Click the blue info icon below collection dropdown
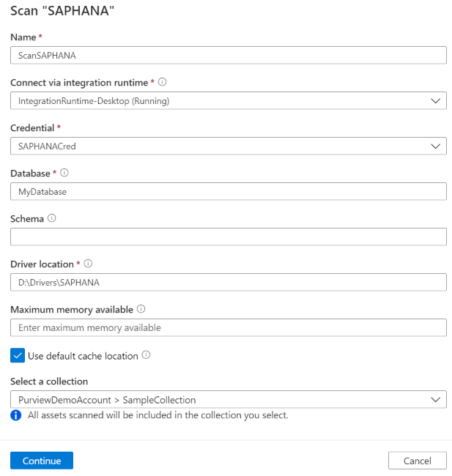Image resolution: width=452 pixels, height=476 pixels. [16, 415]
